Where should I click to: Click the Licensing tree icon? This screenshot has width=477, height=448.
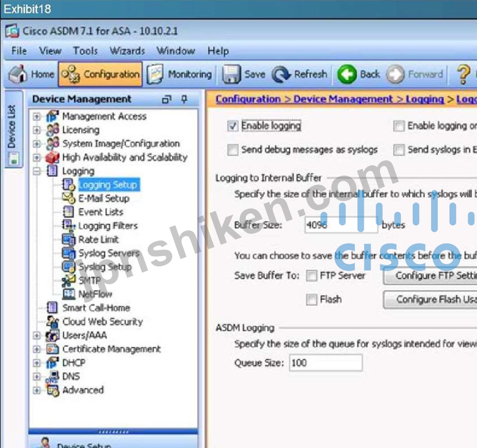pyautogui.click(x=52, y=130)
